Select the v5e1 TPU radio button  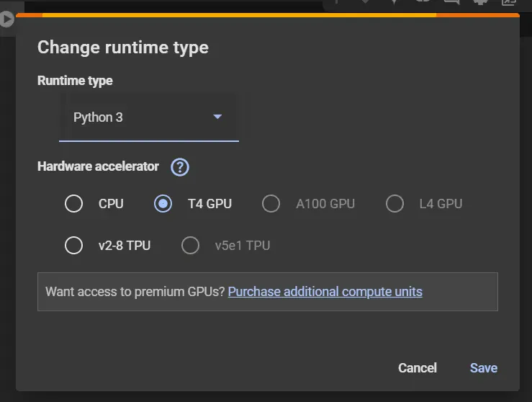click(190, 246)
